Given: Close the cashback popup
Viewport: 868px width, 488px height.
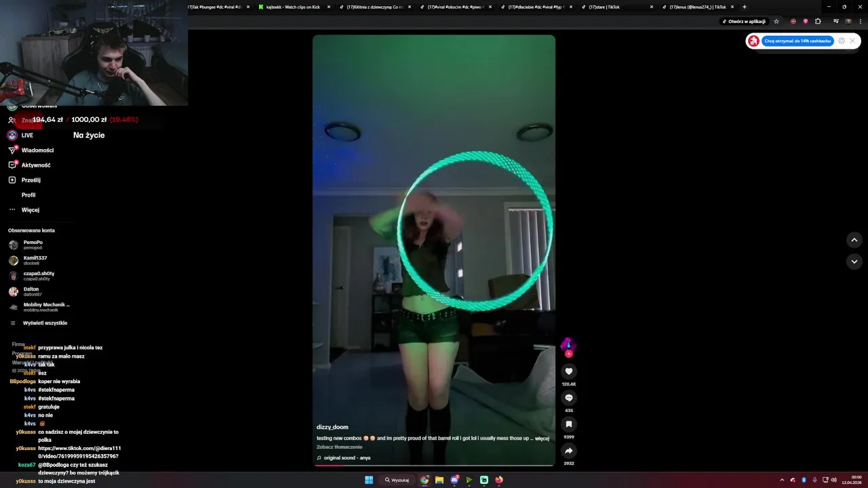Looking at the screenshot, I should 852,41.
